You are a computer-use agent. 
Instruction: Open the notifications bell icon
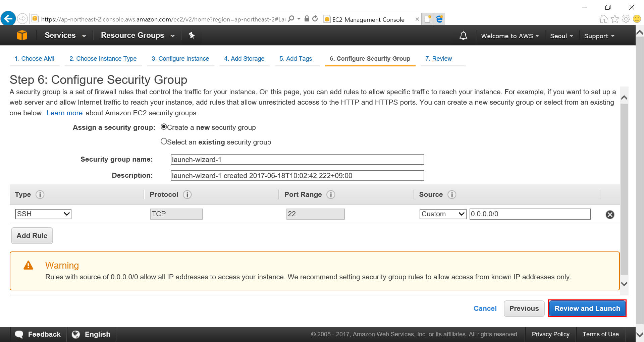(x=463, y=36)
